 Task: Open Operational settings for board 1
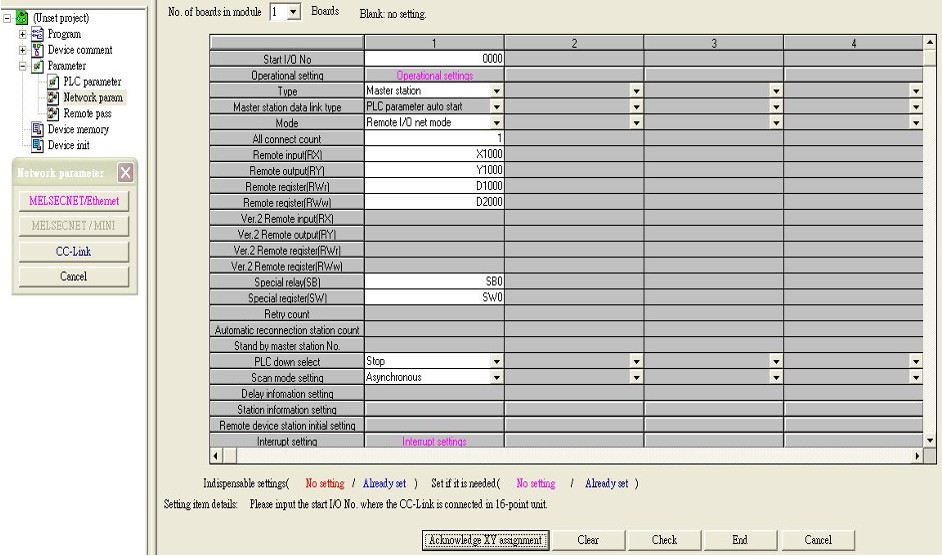point(434,75)
